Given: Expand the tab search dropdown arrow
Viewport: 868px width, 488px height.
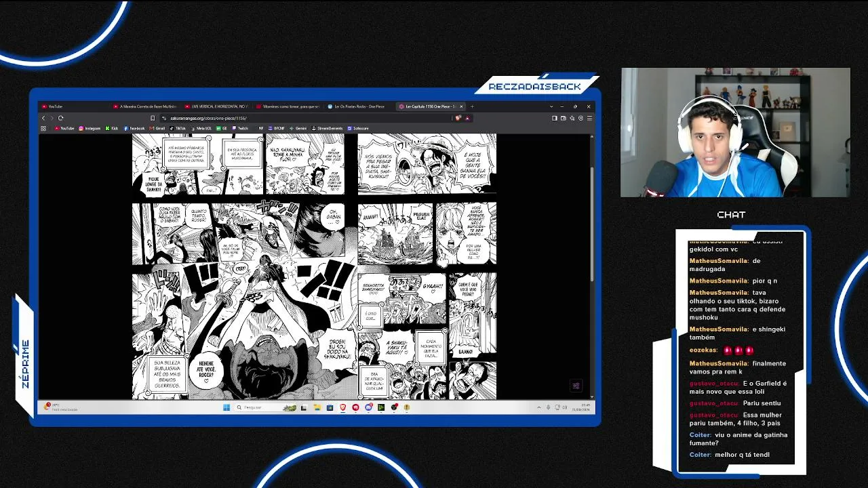Looking at the screenshot, I should (551, 106).
